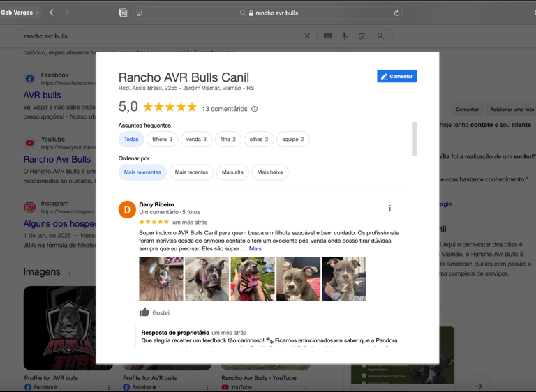Click Adicionar uma foto button

(x=512, y=110)
